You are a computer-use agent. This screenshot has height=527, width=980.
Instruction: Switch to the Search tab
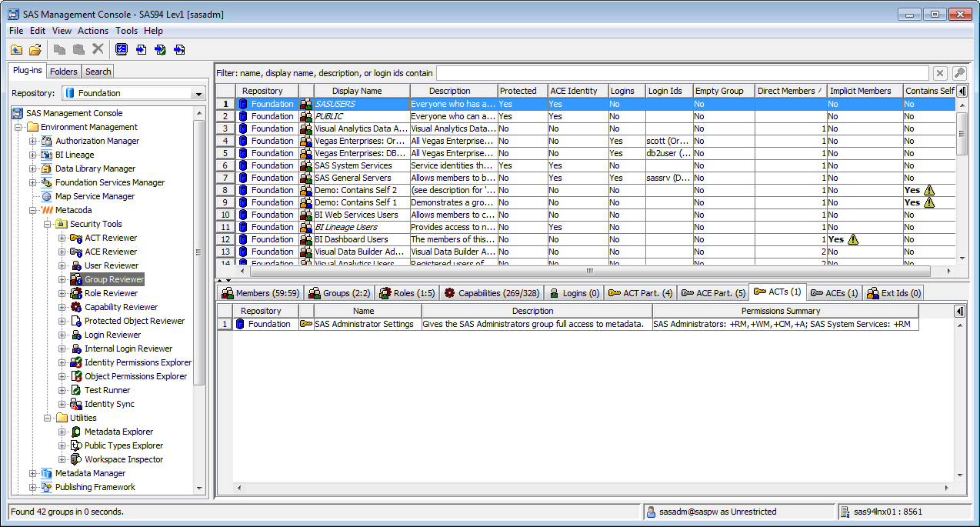[x=98, y=72]
